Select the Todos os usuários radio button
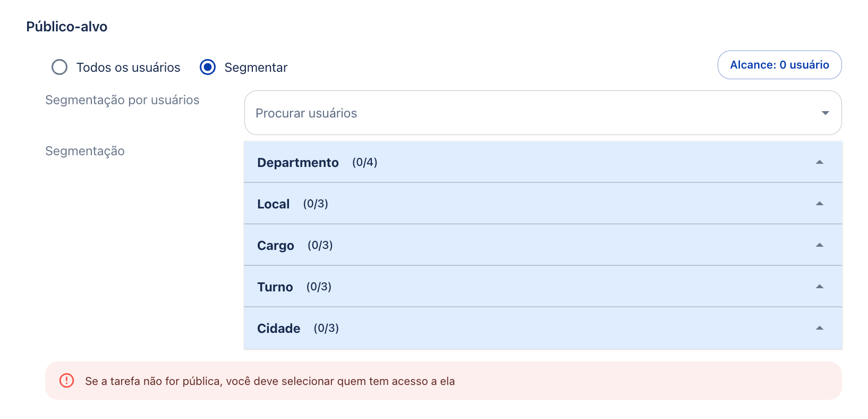This screenshot has height=419, width=868. click(x=59, y=67)
